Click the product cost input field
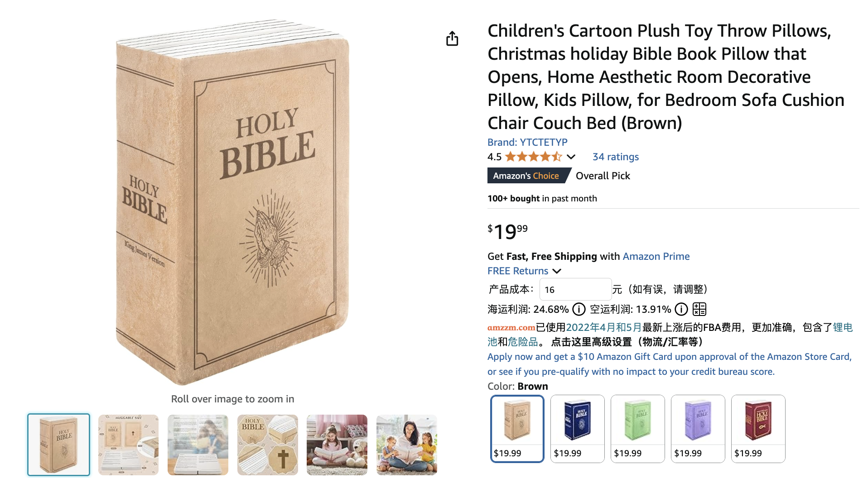Viewport: 868px width, 478px height. pyautogui.click(x=575, y=290)
